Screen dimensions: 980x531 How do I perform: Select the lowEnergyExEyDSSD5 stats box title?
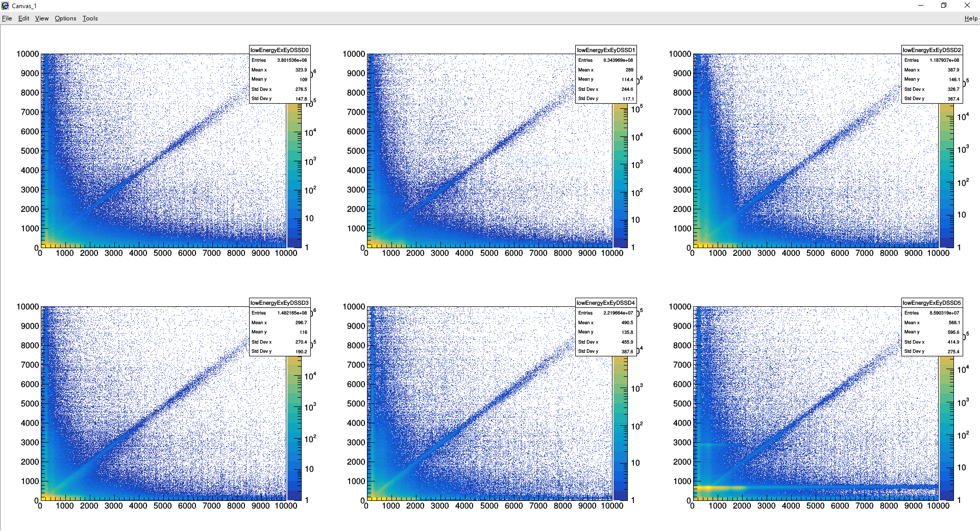pyautogui.click(x=932, y=303)
